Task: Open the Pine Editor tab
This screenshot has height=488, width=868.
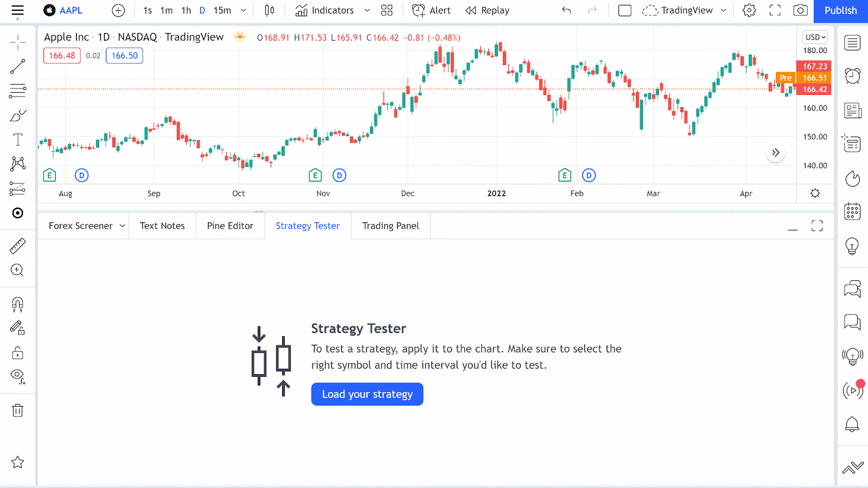Action: (230, 226)
